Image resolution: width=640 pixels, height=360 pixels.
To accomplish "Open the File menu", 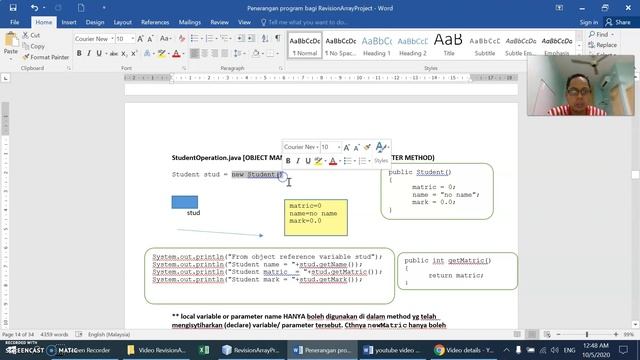I will coord(15,22).
